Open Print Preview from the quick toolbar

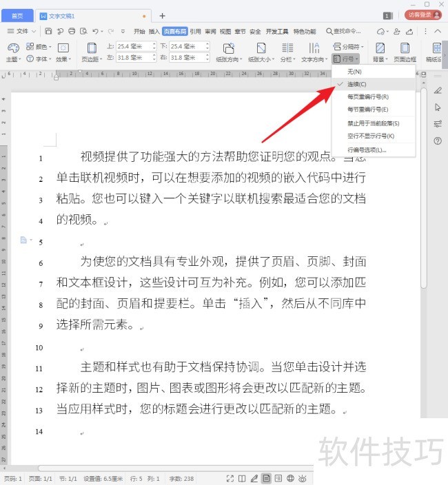(x=83, y=31)
